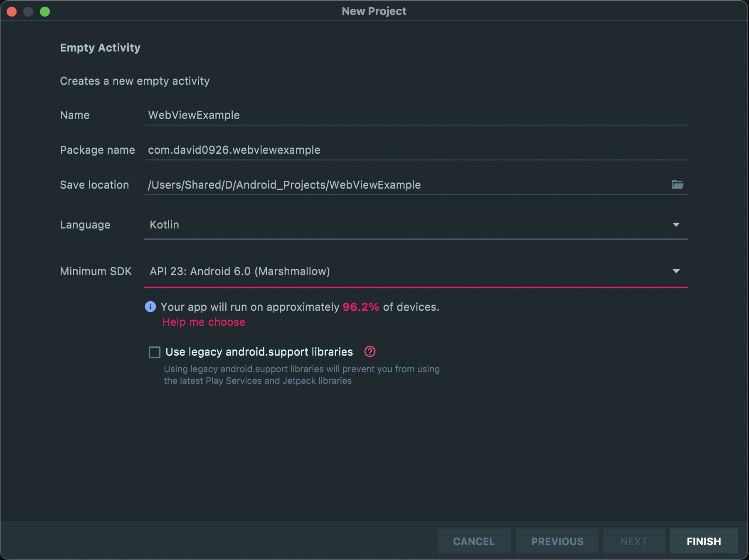Open the Help me choose link
749x560 pixels.
204,322
